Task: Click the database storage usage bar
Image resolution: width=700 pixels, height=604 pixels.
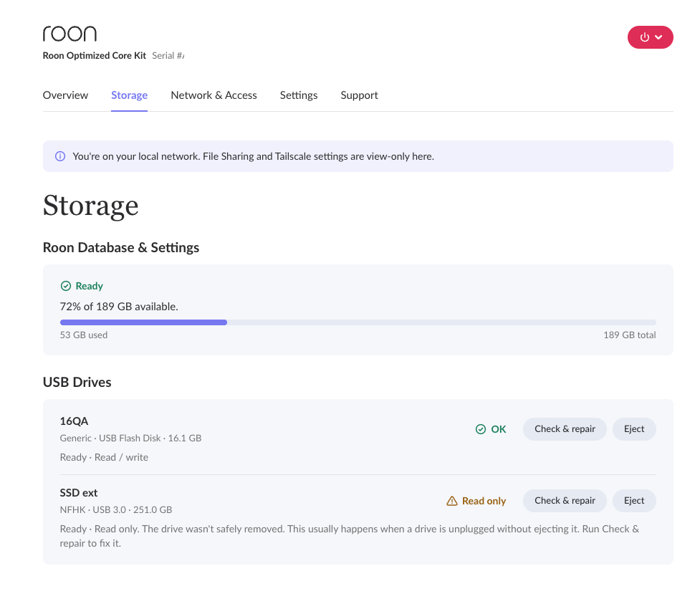Action: 358,322
